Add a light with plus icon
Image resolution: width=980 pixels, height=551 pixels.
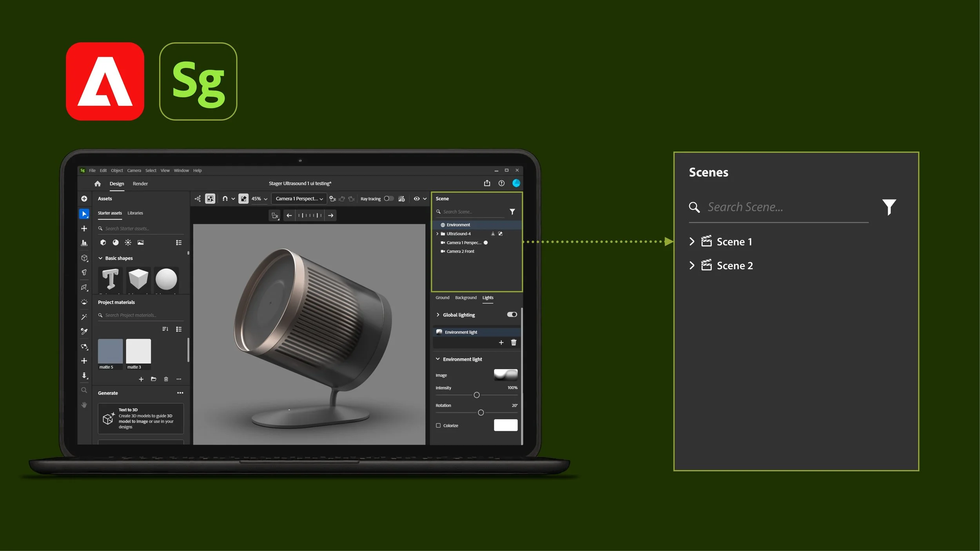(501, 343)
